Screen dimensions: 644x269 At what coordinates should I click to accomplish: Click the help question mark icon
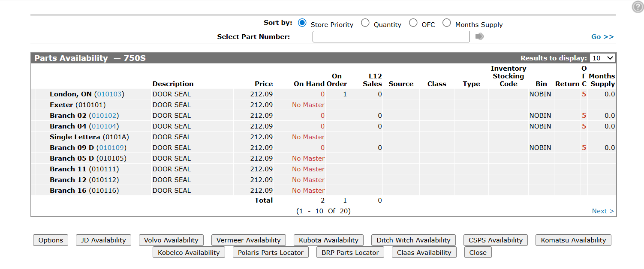click(x=638, y=7)
